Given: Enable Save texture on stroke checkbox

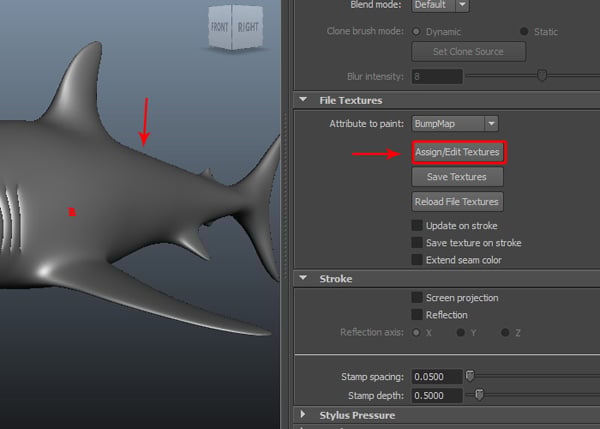Looking at the screenshot, I should click(x=417, y=243).
